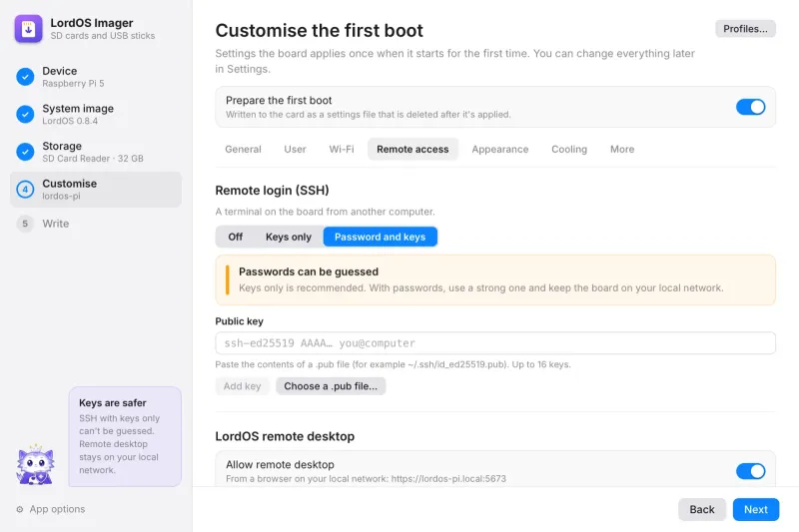Click the Device step checkmark icon
The image size is (799, 532).
(25, 77)
